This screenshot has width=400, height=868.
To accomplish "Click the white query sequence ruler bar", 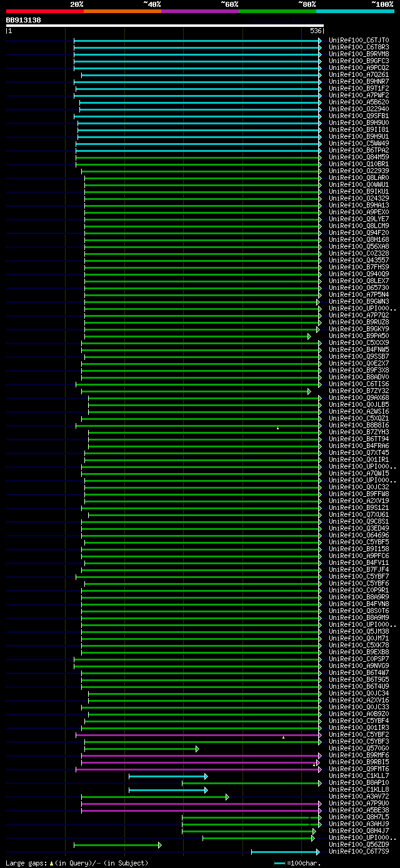I will click(x=164, y=26).
